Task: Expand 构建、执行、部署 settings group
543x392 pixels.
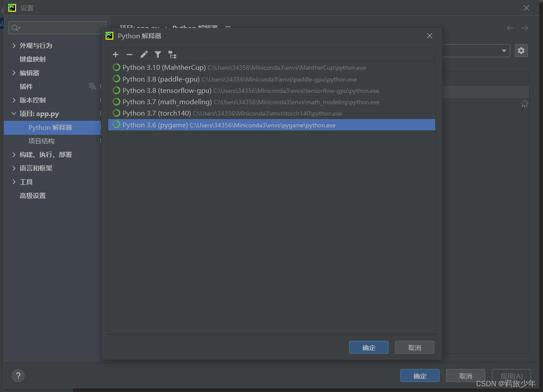Action: [14, 155]
